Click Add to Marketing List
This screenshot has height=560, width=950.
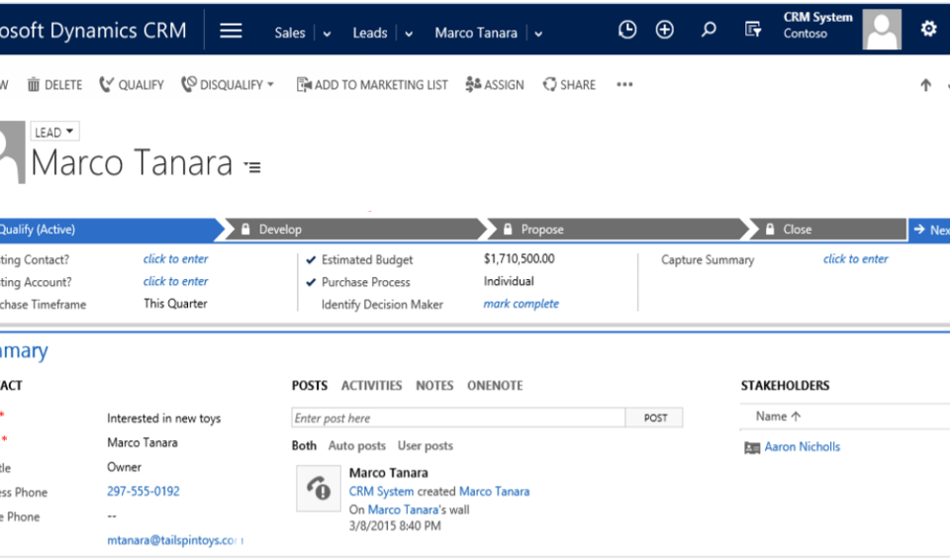372,85
